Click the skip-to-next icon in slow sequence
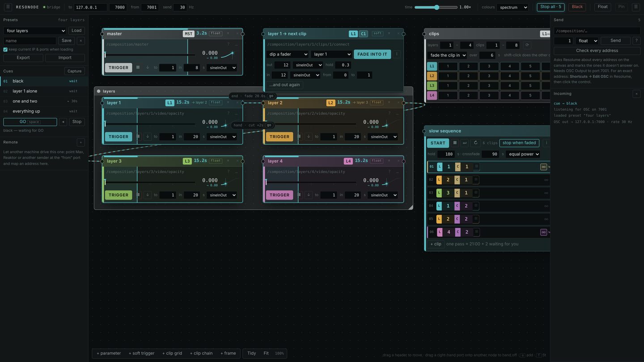This screenshot has height=362, width=644. (465, 143)
